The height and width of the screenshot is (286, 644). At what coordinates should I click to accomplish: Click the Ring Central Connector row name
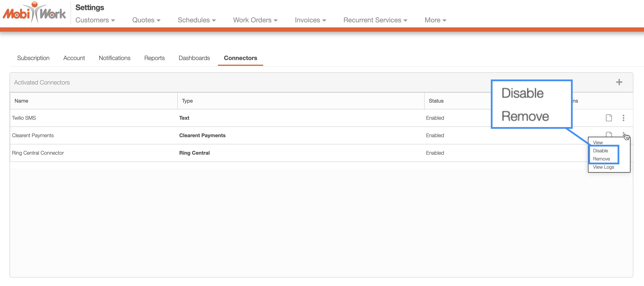point(38,153)
